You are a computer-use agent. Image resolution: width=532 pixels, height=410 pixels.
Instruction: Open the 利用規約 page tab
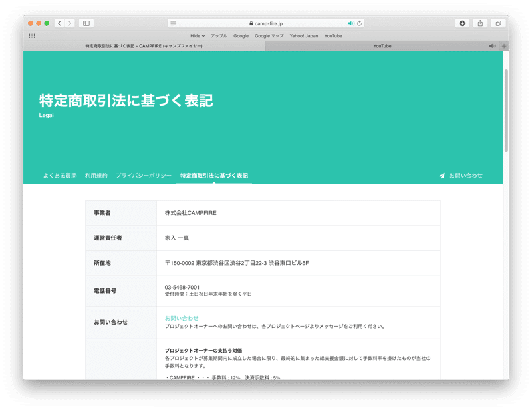click(x=96, y=176)
